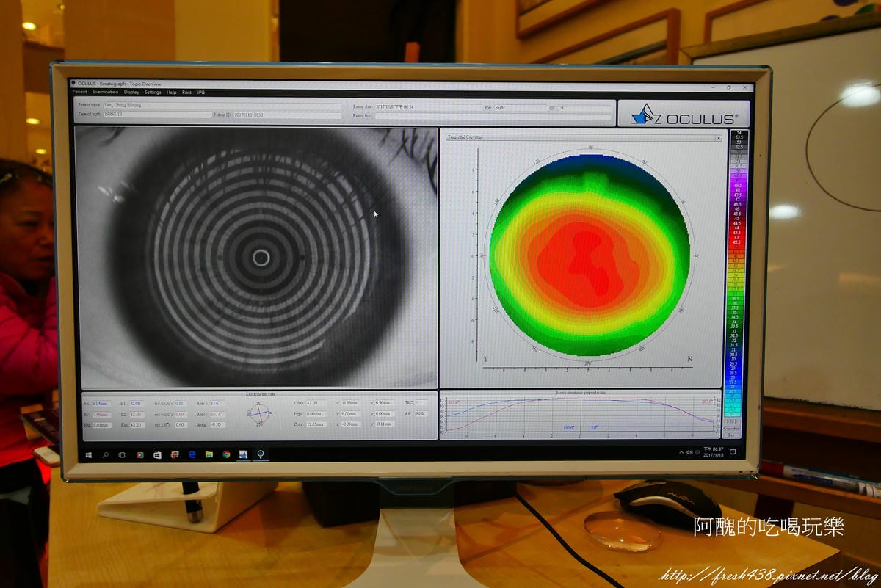Open the Examination menu

[x=106, y=92]
